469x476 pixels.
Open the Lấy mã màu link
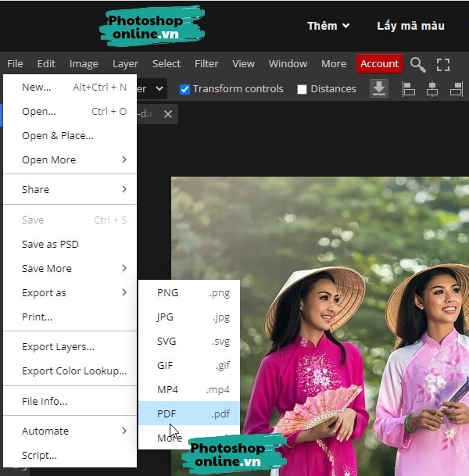(x=410, y=26)
